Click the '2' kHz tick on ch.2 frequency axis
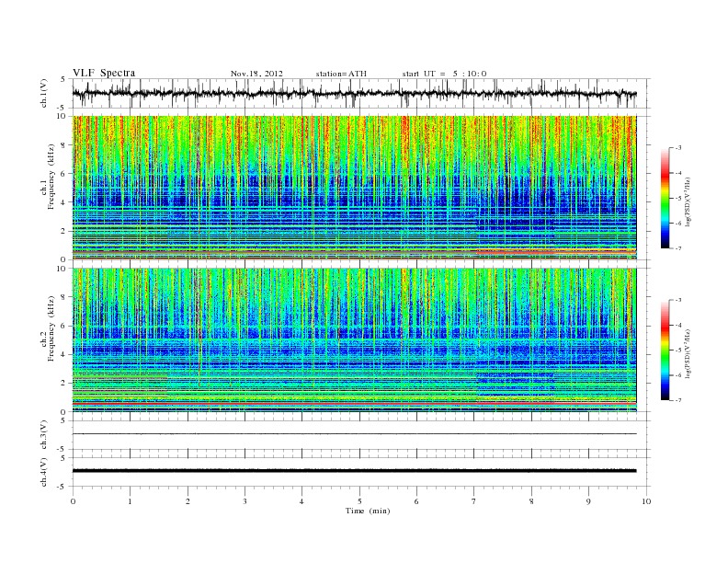Viewport: 728px width, 563px height. click(63, 384)
